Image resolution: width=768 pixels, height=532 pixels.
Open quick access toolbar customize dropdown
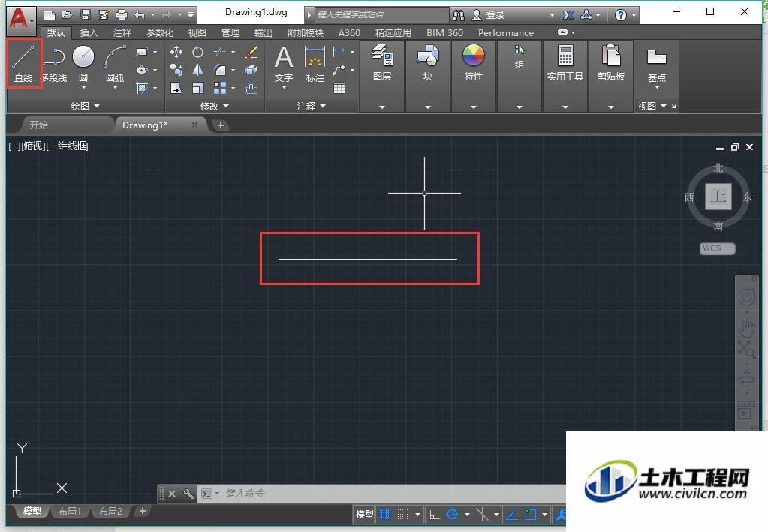[x=191, y=15]
